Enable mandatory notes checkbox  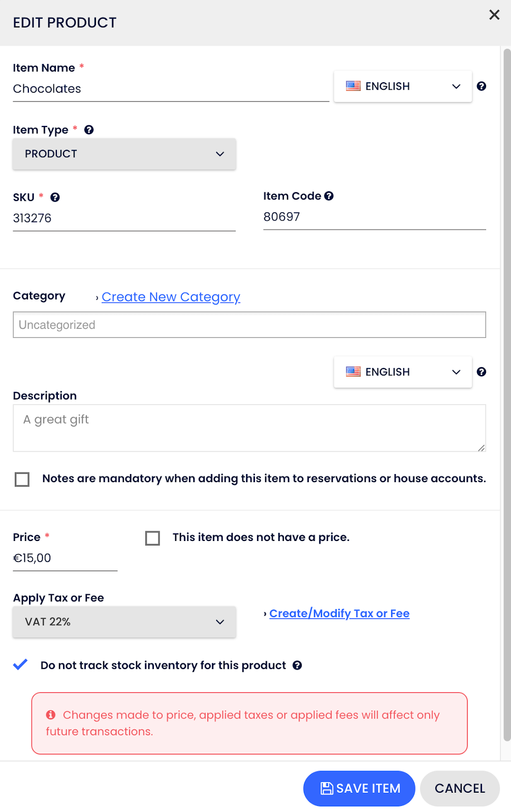(x=22, y=479)
